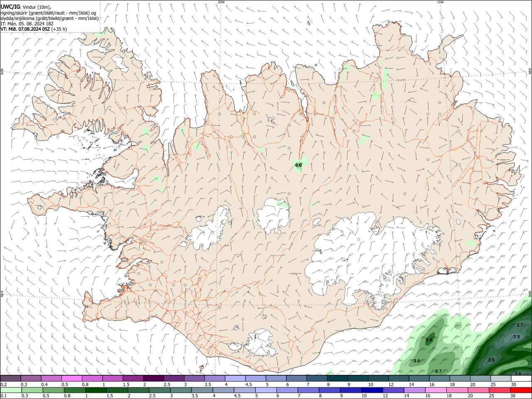Viewport: 532px width, 399px height.
Task: Click the bright red 30 swatch in the lower legend row
Action: 521,390
